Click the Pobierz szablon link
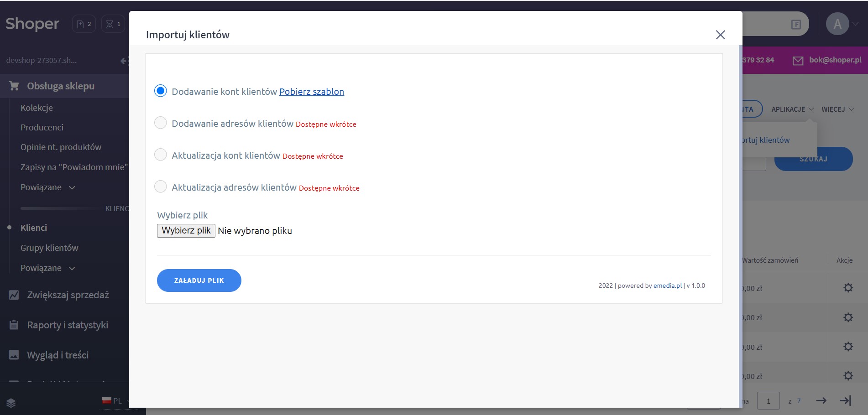 click(311, 92)
